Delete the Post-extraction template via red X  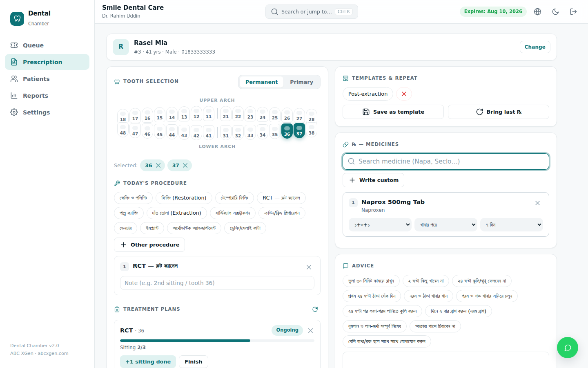tap(404, 94)
